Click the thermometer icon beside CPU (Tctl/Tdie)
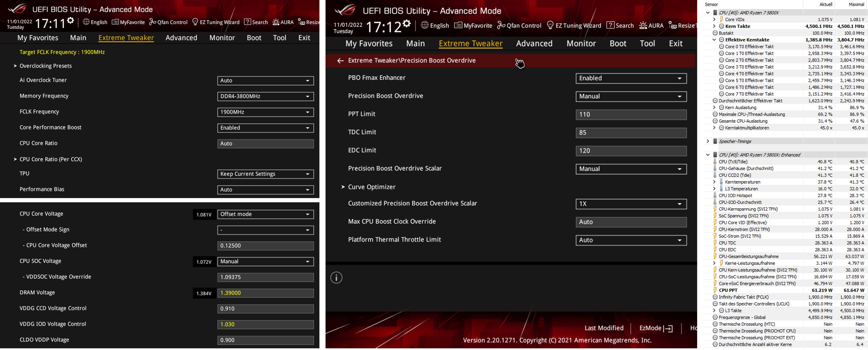The width and height of the screenshot is (868, 350). [715, 162]
